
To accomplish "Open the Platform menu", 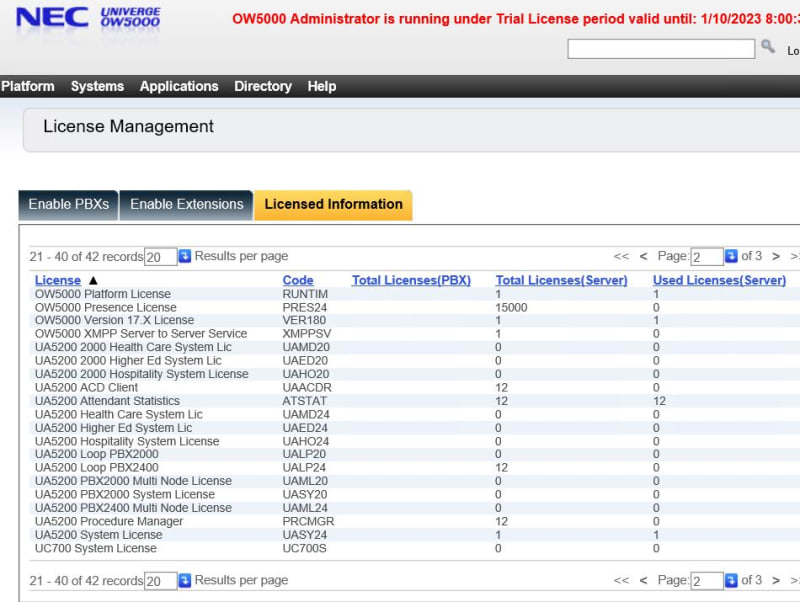I will coord(28,86).
